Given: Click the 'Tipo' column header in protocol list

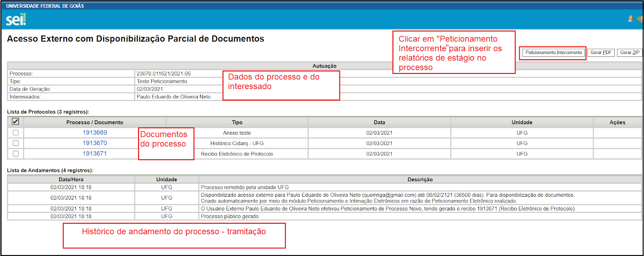Looking at the screenshot, I should (x=237, y=122).
